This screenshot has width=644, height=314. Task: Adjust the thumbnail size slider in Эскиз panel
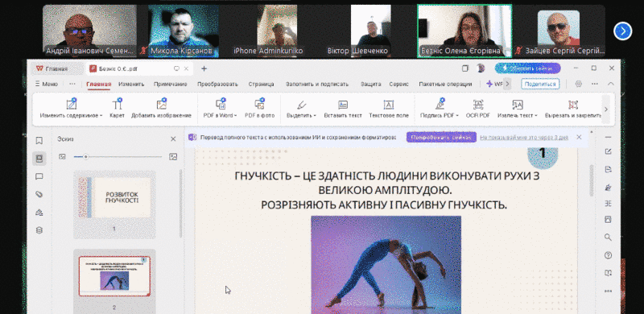pyautogui.click(x=86, y=156)
